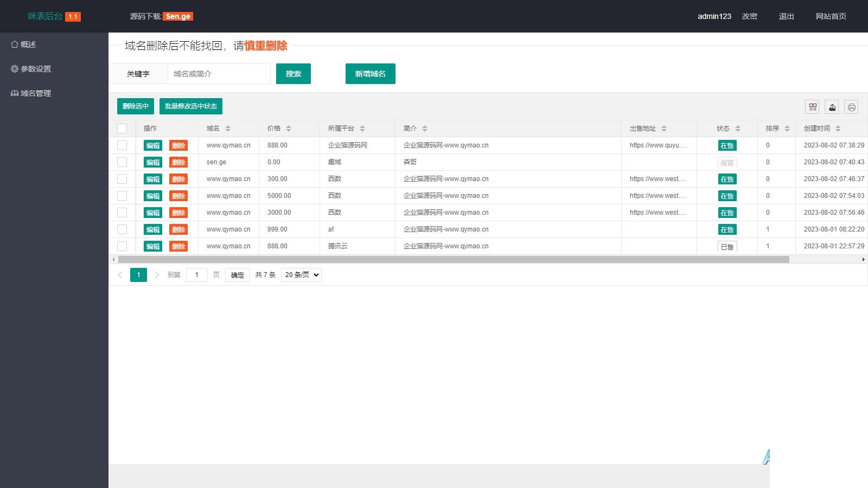Image resolution: width=868 pixels, height=488 pixels.
Task: Click 退出 to log out
Action: (x=786, y=16)
